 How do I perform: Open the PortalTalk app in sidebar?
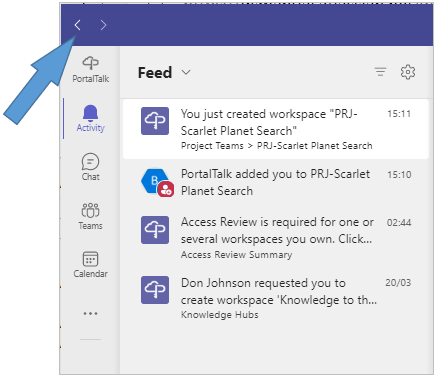click(x=91, y=70)
